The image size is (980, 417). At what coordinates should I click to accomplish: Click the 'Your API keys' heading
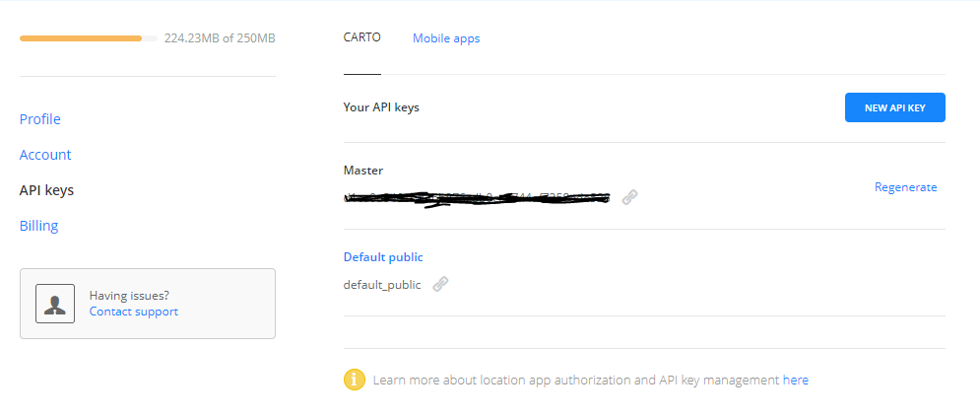381,106
